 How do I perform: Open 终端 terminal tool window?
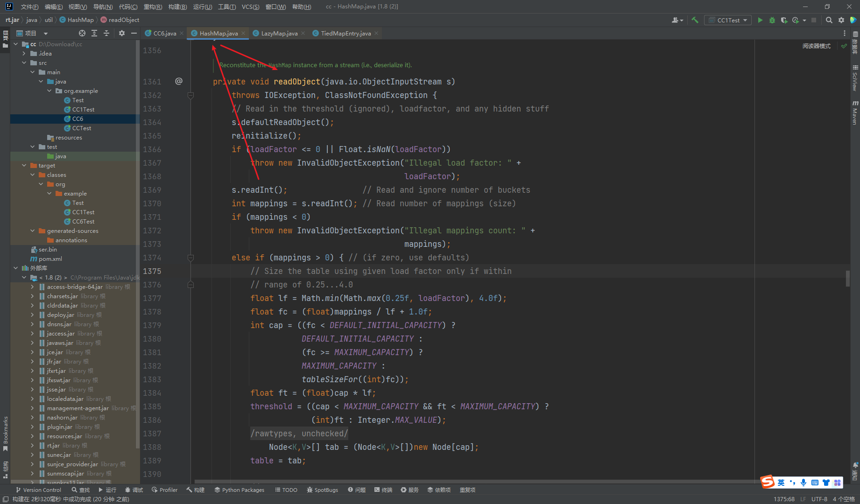[383, 490]
